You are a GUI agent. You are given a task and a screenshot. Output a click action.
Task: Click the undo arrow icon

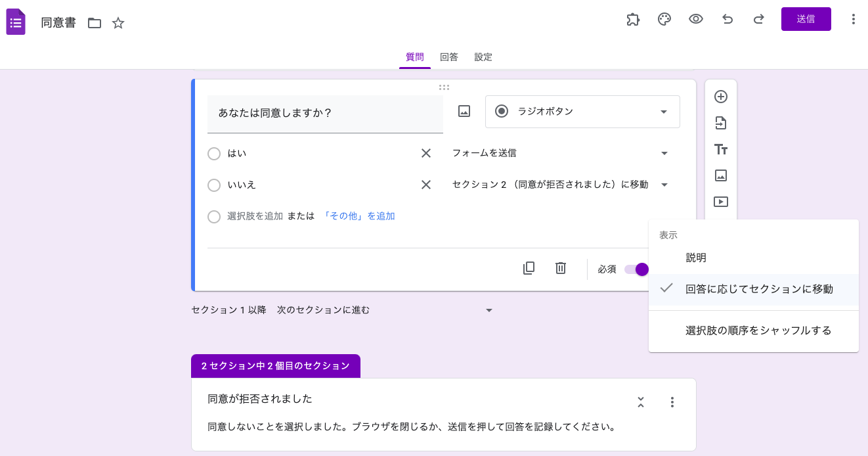pyautogui.click(x=727, y=20)
